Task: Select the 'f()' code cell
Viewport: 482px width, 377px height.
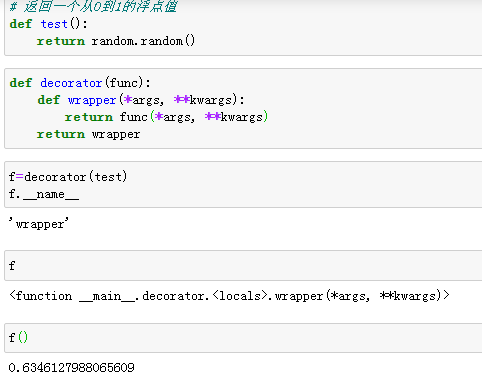Action: point(243,338)
